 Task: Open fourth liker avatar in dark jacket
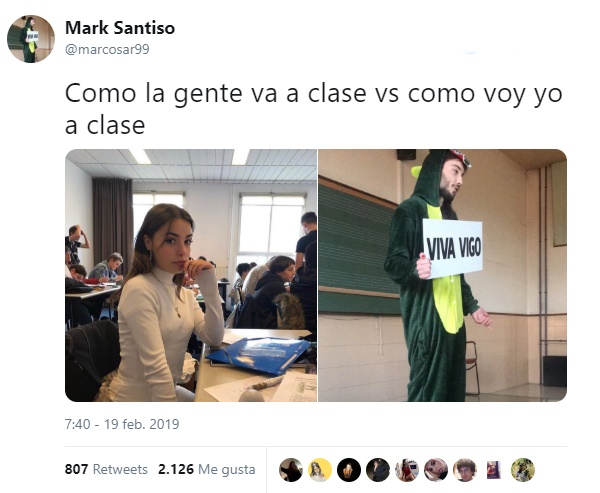click(x=378, y=470)
